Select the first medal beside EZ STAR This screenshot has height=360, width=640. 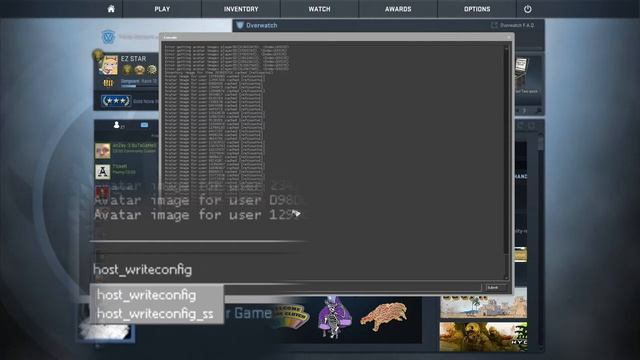coord(127,69)
